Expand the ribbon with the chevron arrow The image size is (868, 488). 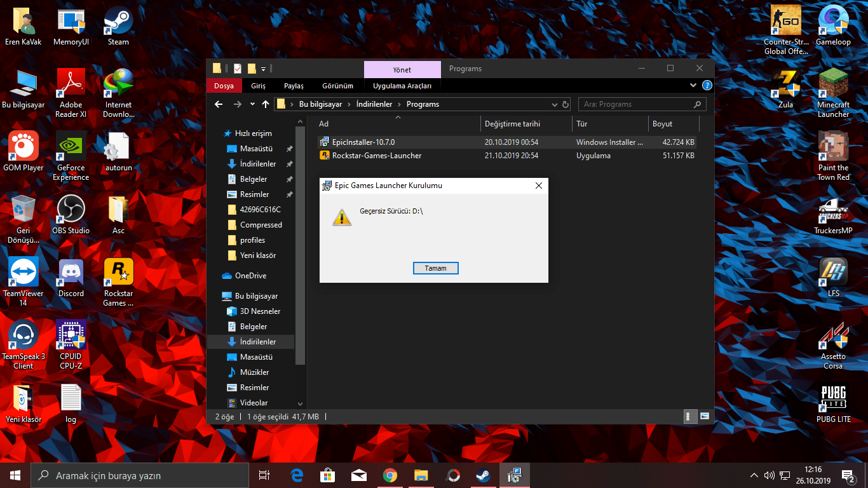coord(693,85)
